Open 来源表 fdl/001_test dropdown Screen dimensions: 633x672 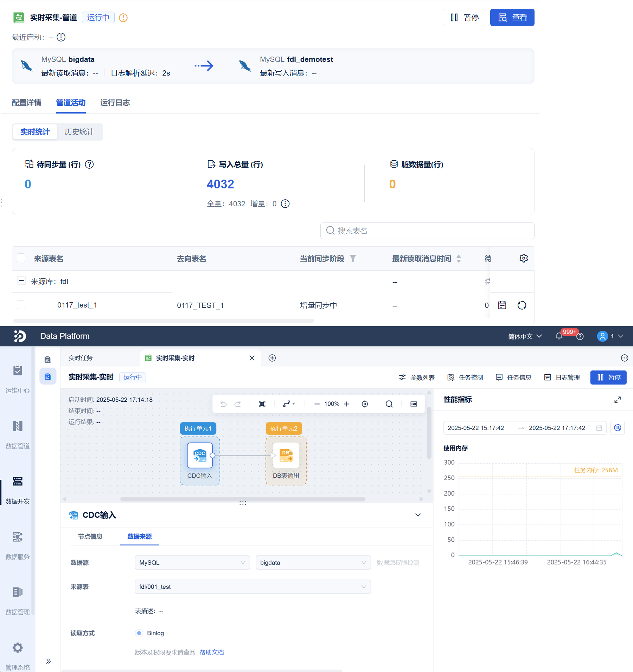coord(253,587)
